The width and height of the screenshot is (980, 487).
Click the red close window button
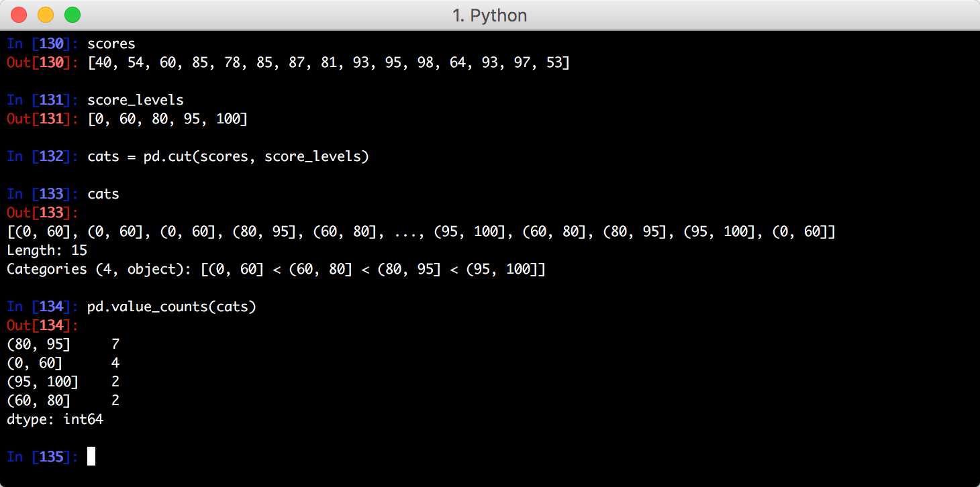point(19,15)
